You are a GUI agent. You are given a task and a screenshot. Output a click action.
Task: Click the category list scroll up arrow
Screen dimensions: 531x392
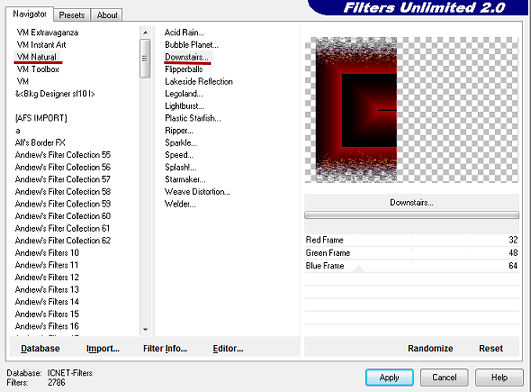[x=145, y=32]
